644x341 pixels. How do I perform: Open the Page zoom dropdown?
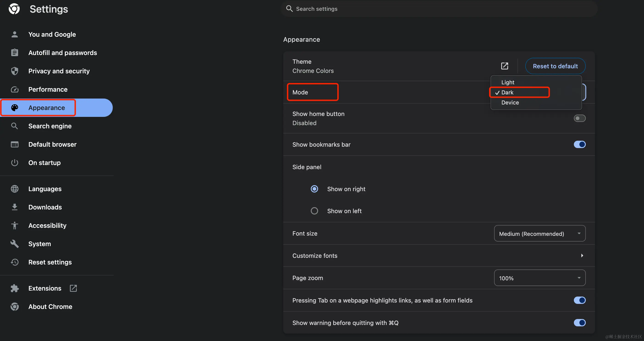[x=539, y=278]
